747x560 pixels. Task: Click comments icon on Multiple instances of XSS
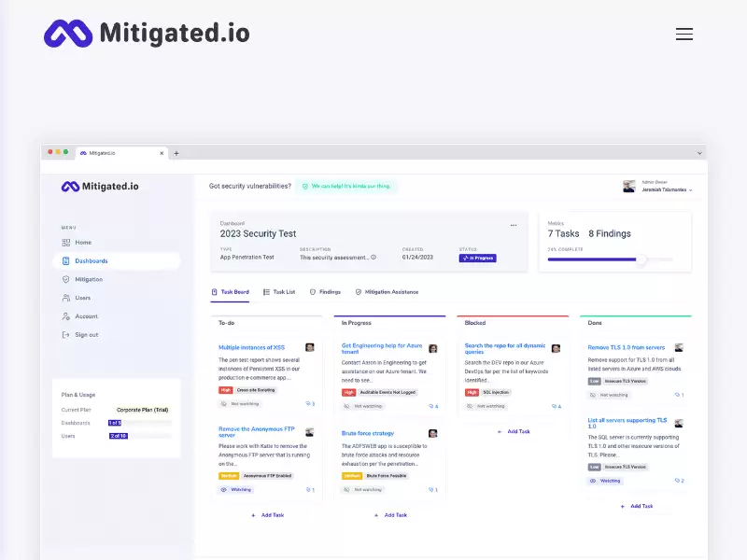tap(310, 404)
